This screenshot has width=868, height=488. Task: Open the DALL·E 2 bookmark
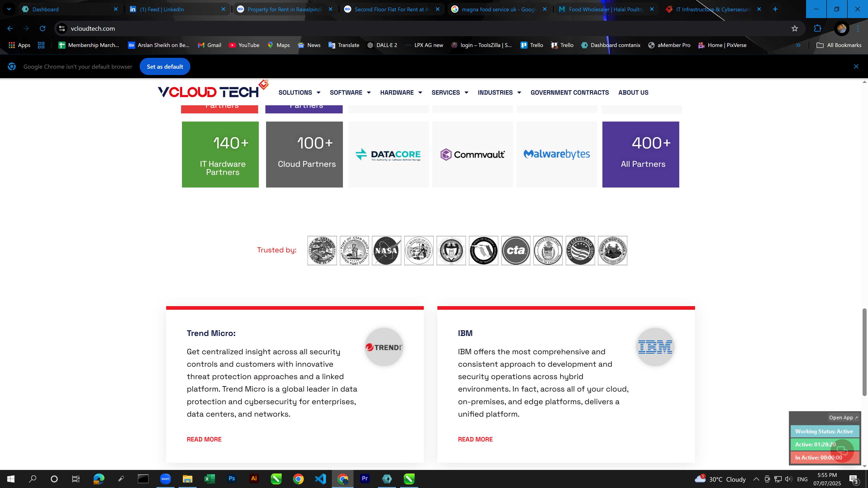[x=382, y=45]
